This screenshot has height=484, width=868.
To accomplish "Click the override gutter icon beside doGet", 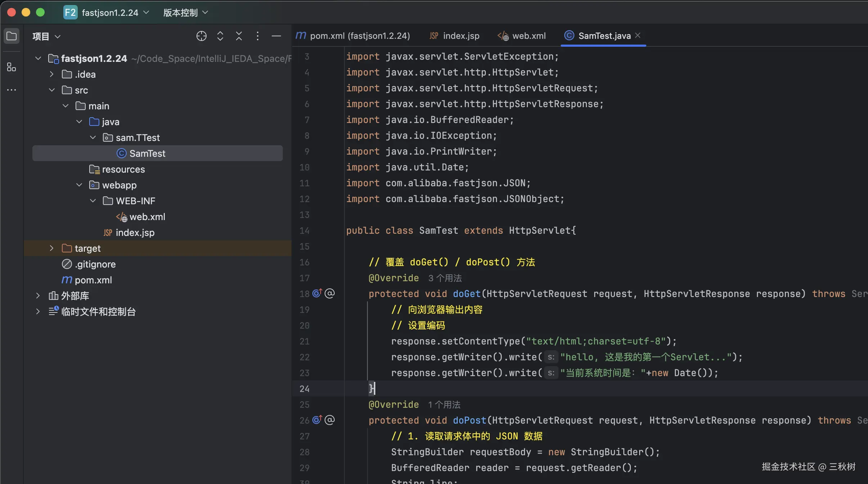I will tap(317, 293).
